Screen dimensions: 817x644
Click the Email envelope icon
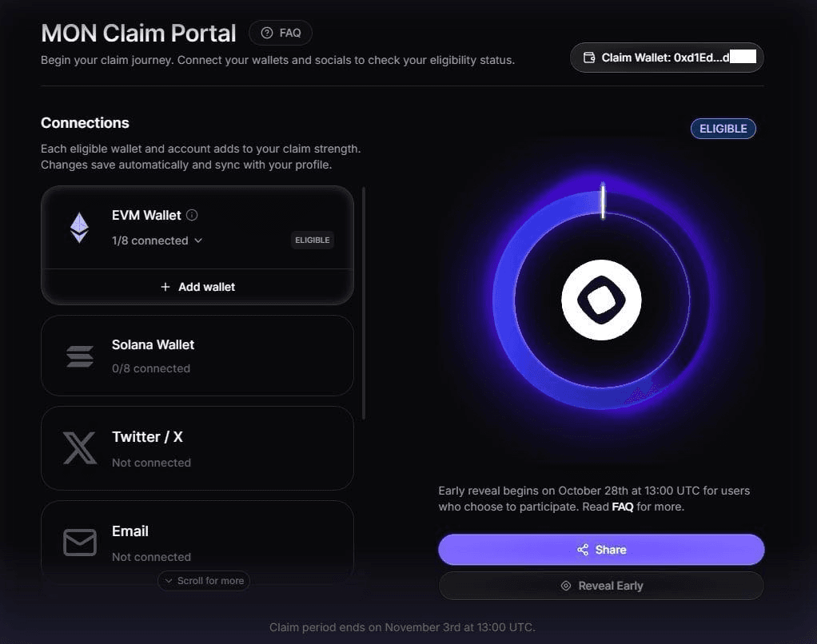click(80, 543)
